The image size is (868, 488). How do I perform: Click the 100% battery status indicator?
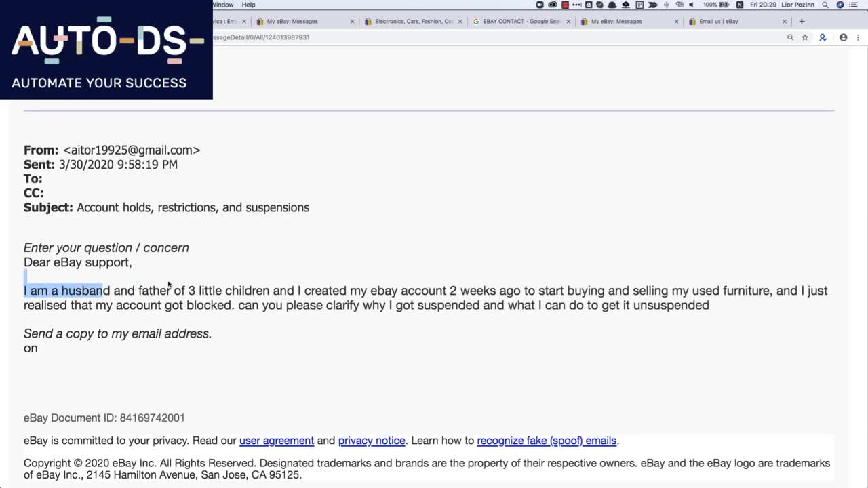pyautogui.click(x=717, y=5)
